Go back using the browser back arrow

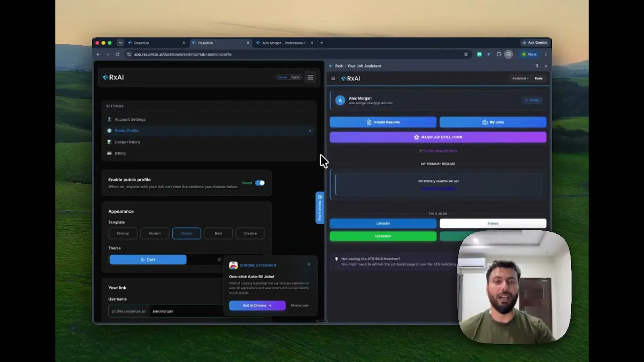point(98,54)
